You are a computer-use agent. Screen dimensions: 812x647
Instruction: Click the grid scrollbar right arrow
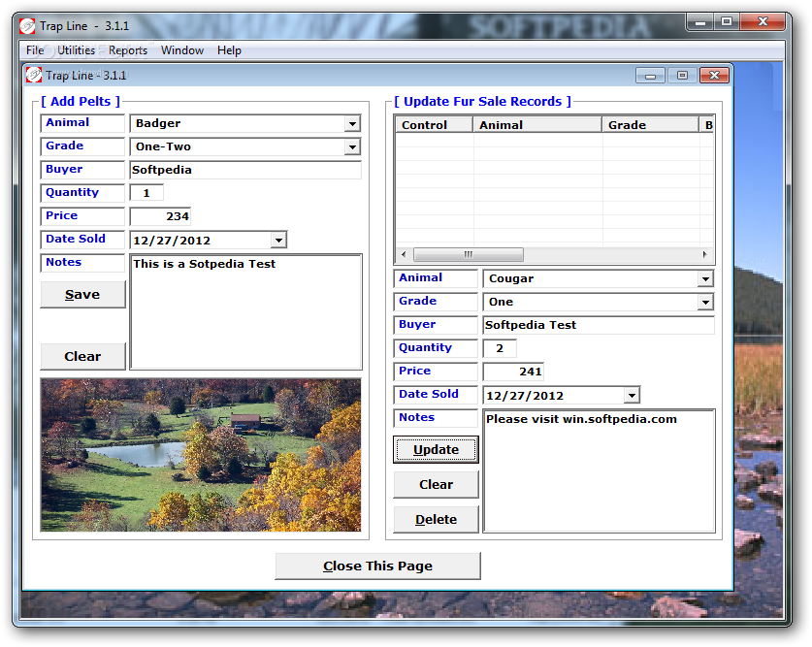pos(705,254)
